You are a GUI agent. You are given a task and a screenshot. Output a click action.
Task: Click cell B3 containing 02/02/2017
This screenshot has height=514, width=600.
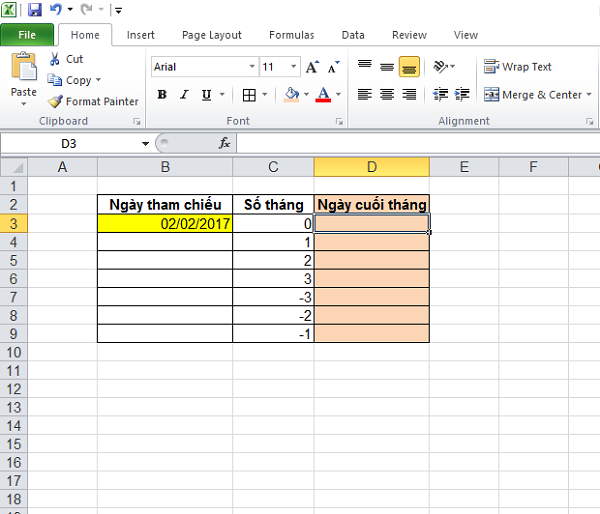pyautogui.click(x=165, y=224)
